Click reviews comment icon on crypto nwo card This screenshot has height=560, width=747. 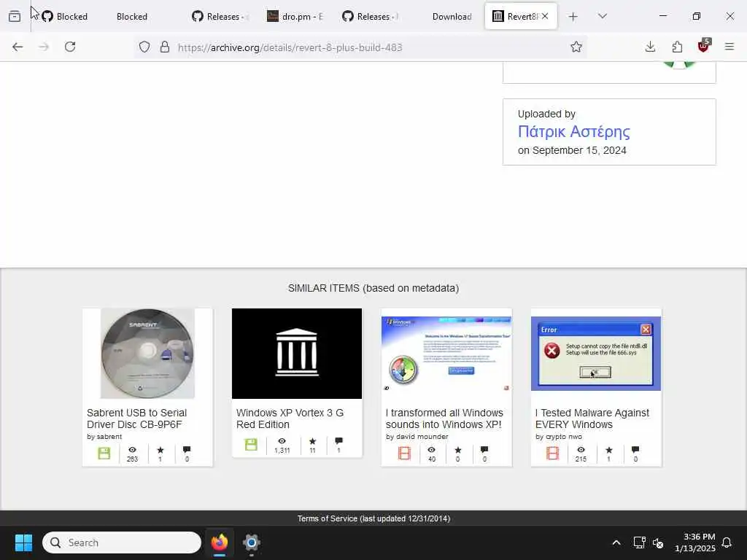(635, 449)
